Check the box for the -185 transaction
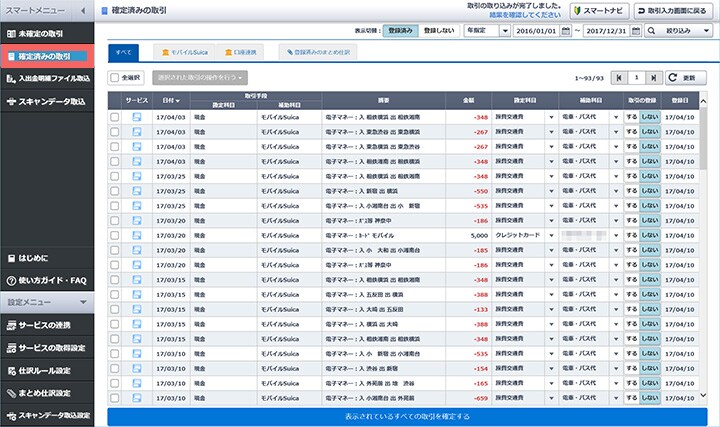This screenshot has height=427, width=720. 114,250
